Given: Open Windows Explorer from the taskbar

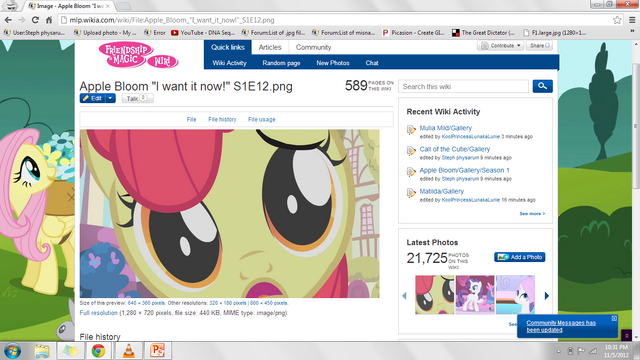Looking at the screenshot, I should coord(42,351).
